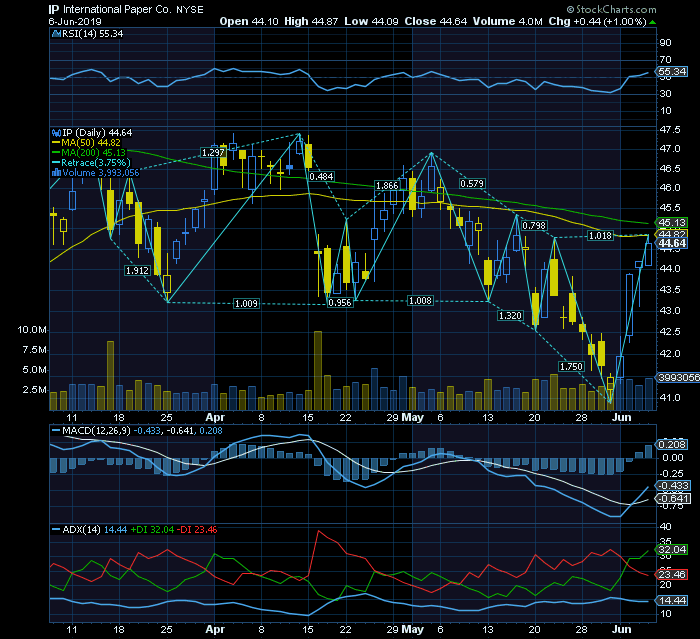The height and width of the screenshot is (639, 700).
Task: Click the cyan line marker beside Retrace(3.75%)
Action: pyautogui.click(x=56, y=163)
